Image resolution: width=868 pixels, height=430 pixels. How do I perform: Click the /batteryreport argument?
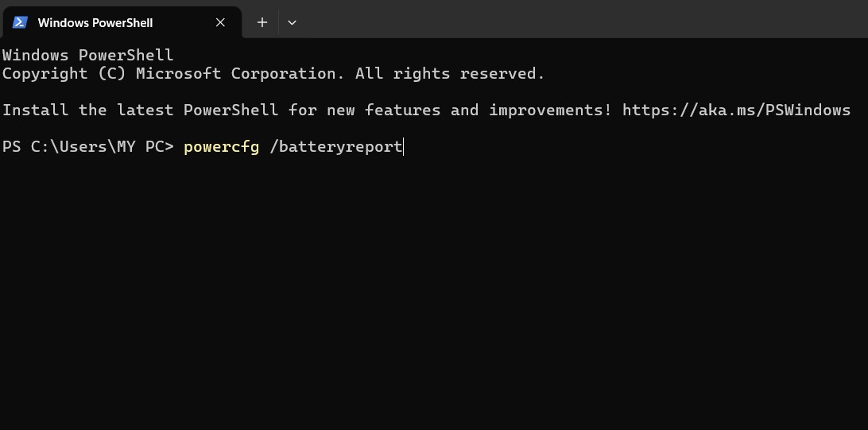(335, 146)
